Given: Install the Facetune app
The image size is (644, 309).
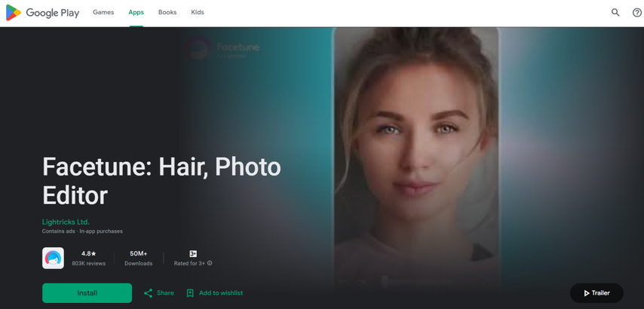Looking at the screenshot, I should click(x=87, y=293).
